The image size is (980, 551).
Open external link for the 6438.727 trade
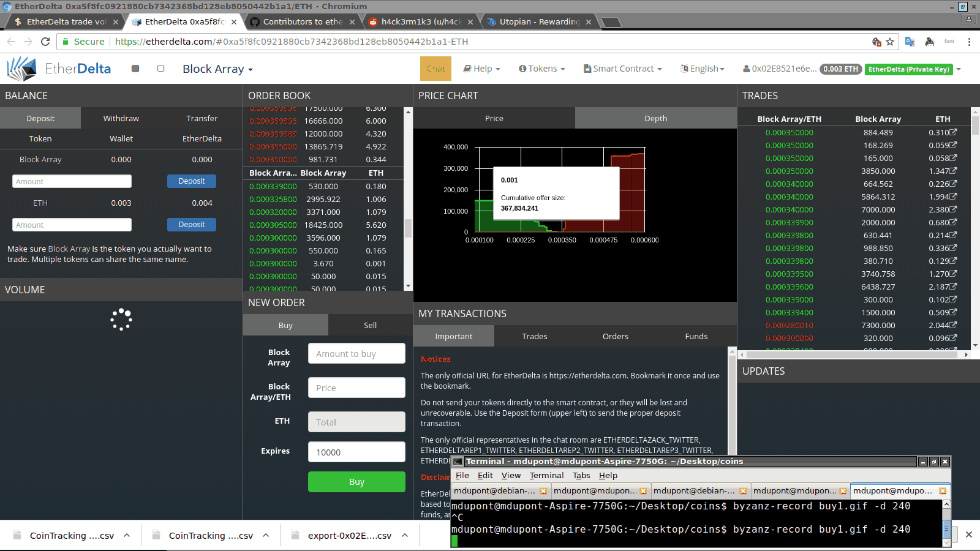pyautogui.click(x=953, y=286)
